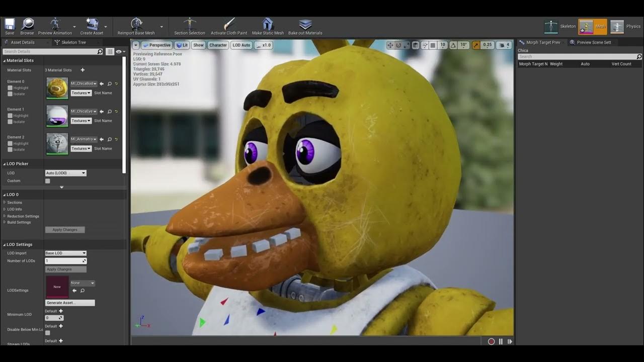The height and width of the screenshot is (362, 644).
Task: Expand the Reduction Settings item
Action: (x=5, y=216)
